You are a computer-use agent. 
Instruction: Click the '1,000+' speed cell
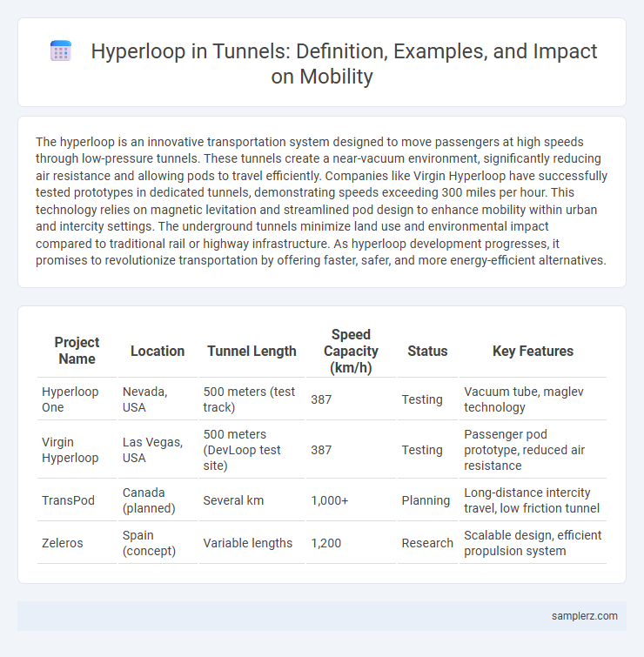(x=351, y=499)
